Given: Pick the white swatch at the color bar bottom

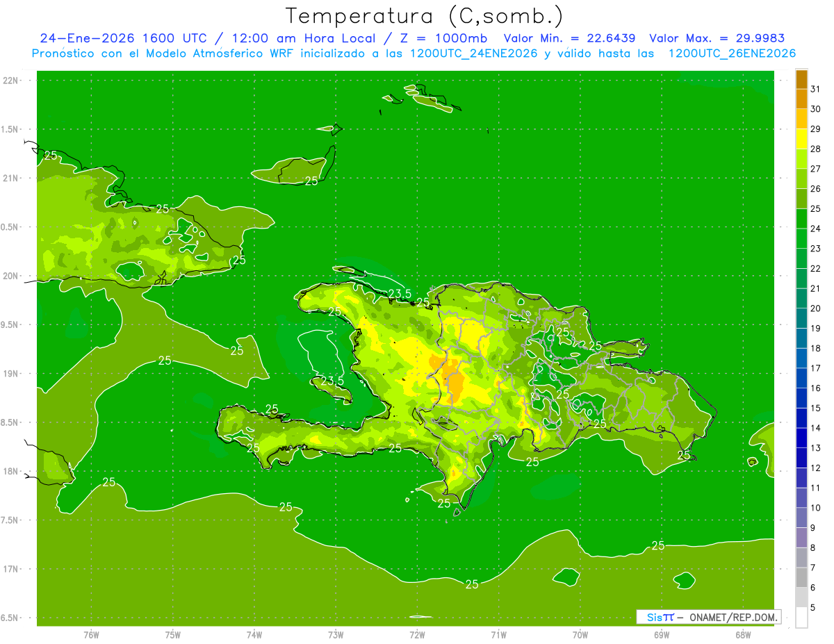Looking at the screenshot, I should point(801,618).
